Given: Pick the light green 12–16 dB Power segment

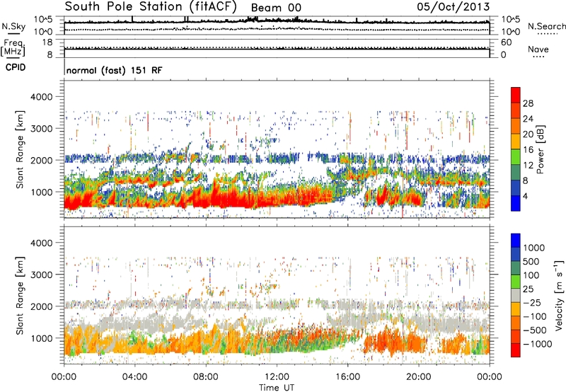Looking at the screenshot, I should (516, 157).
